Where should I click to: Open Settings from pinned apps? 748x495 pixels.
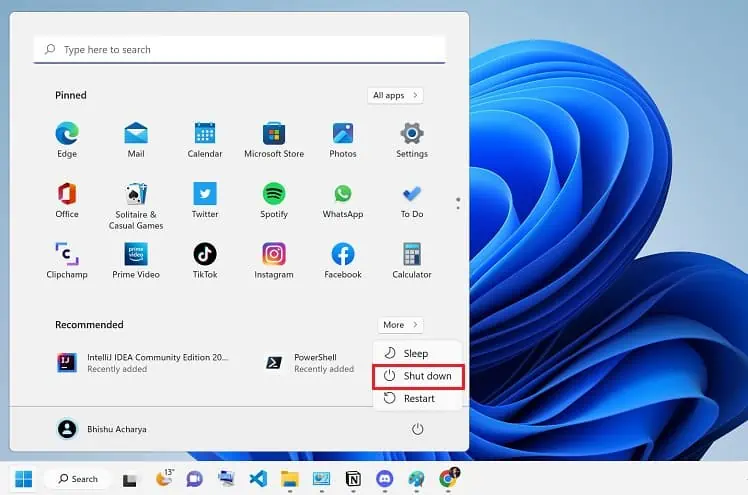pos(412,139)
